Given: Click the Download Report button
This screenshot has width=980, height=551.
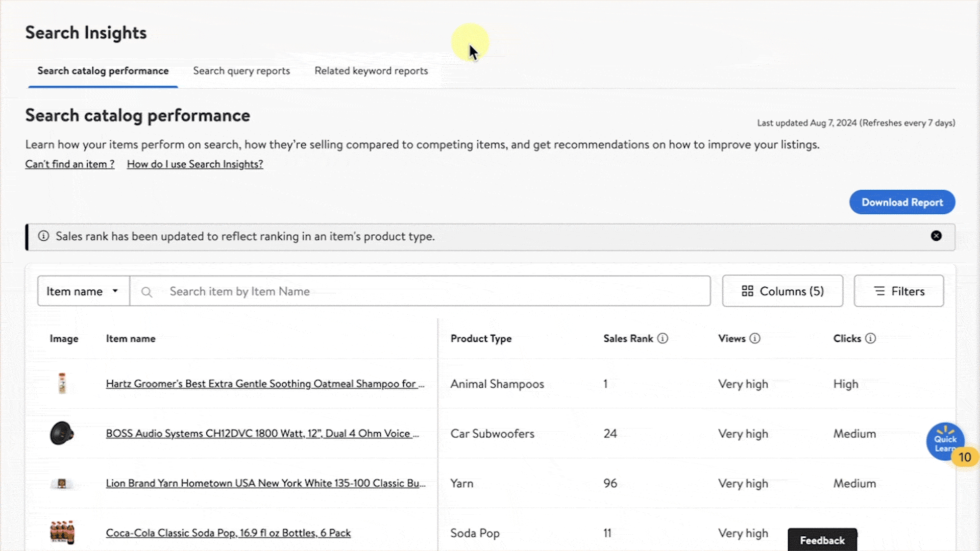Looking at the screenshot, I should point(902,202).
